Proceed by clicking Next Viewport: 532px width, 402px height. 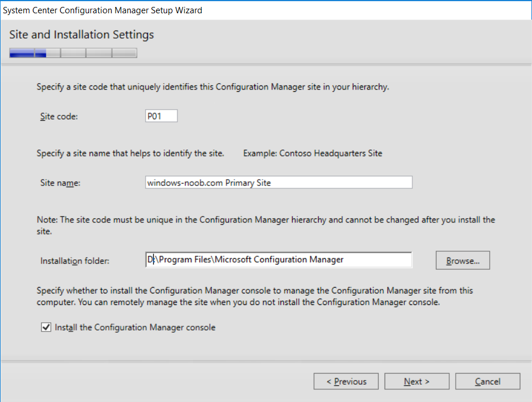tap(417, 381)
